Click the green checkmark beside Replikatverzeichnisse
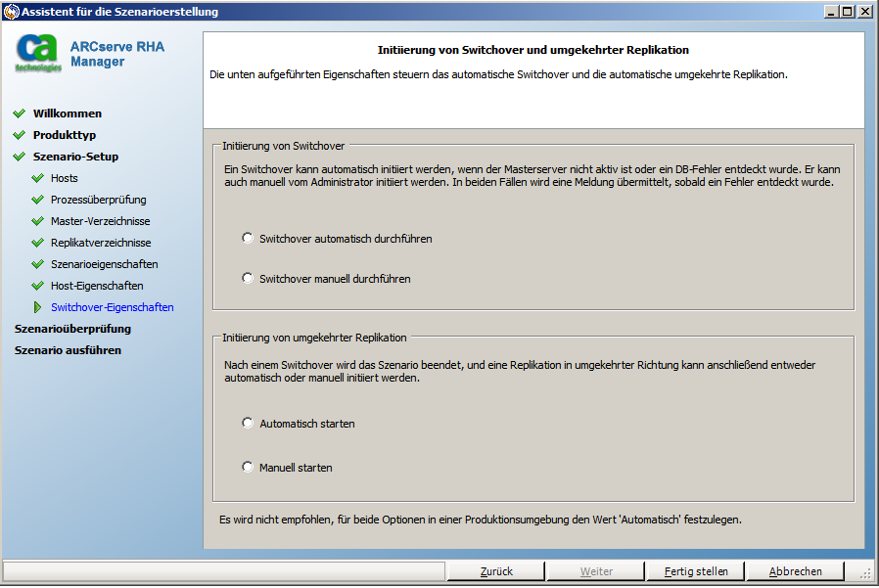879x588 pixels. pyautogui.click(x=37, y=243)
